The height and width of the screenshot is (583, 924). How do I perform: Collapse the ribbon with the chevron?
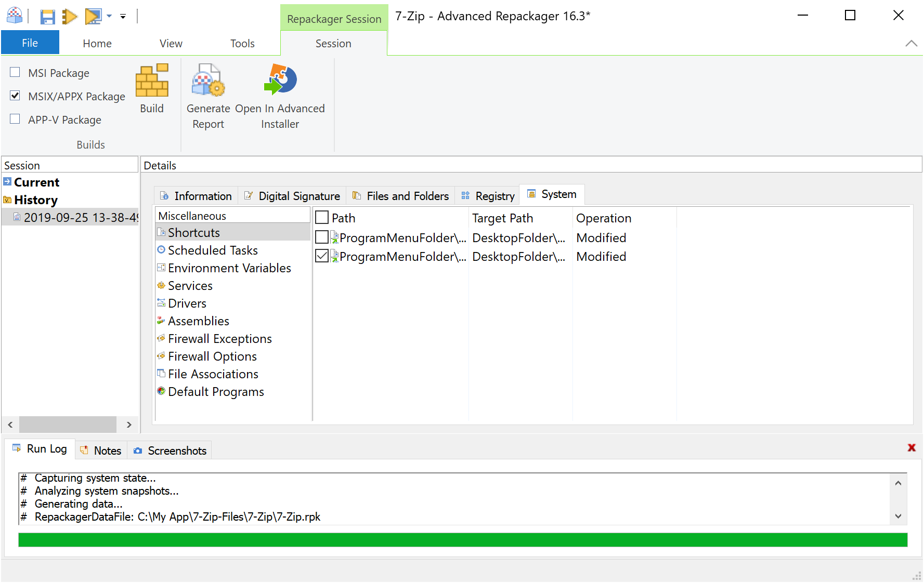tap(911, 44)
